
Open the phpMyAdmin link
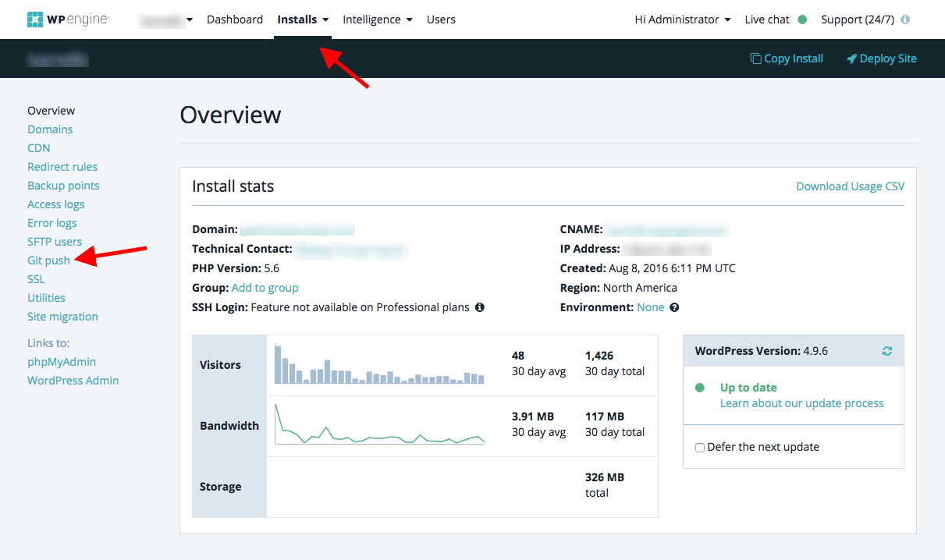62,362
